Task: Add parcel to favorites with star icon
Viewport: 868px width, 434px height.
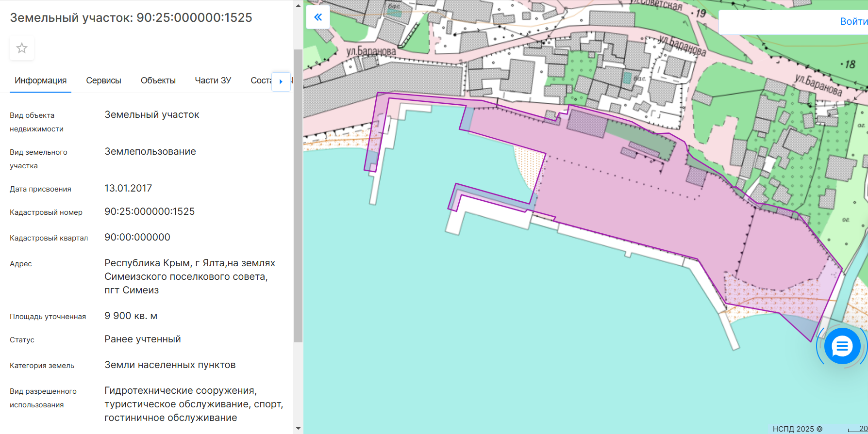Action: click(x=22, y=48)
